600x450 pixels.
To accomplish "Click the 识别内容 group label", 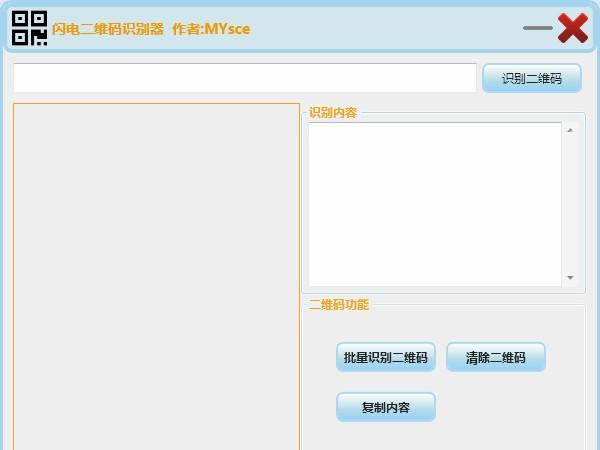I will 333,112.
